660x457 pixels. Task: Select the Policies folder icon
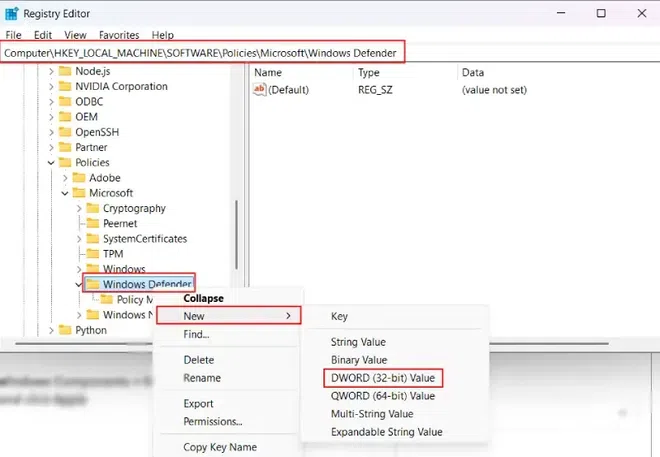65,162
